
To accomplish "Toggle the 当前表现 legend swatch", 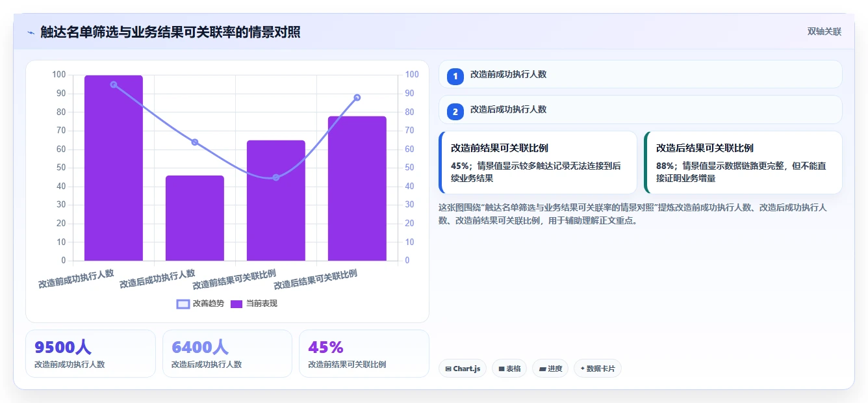I will tap(236, 304).
